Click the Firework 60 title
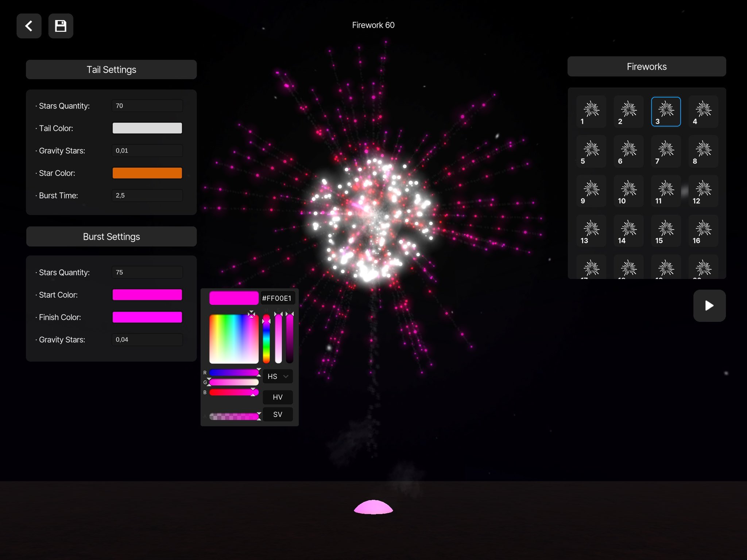The image size is (747, 560). 373,25
